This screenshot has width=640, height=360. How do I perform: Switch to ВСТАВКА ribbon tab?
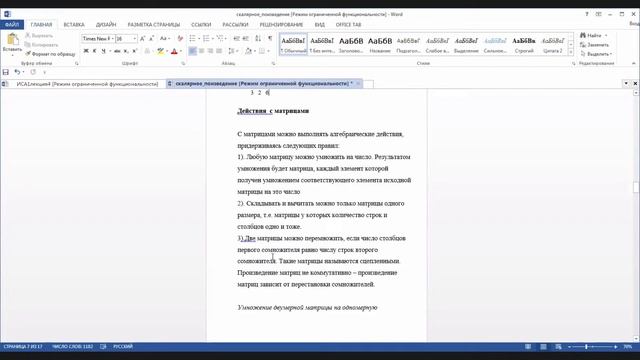tap(74, 24)
